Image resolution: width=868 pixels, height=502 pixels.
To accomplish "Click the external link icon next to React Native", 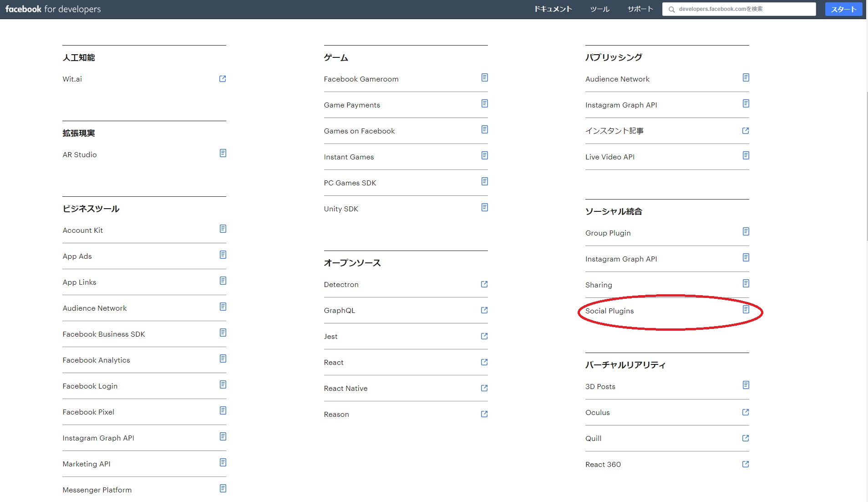I will pyautogui.click(x=484, y=388).
